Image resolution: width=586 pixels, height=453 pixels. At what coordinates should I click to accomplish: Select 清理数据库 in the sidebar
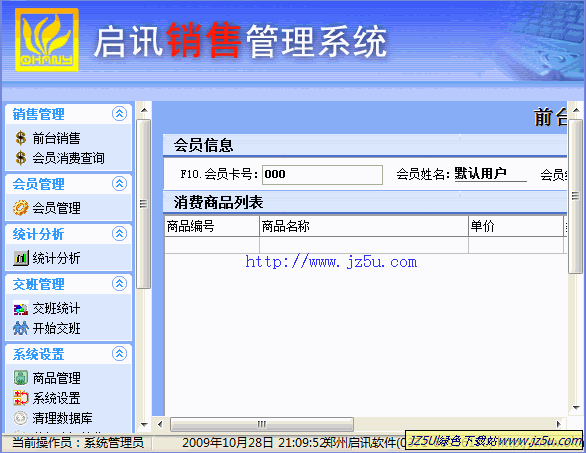[62, 418]
